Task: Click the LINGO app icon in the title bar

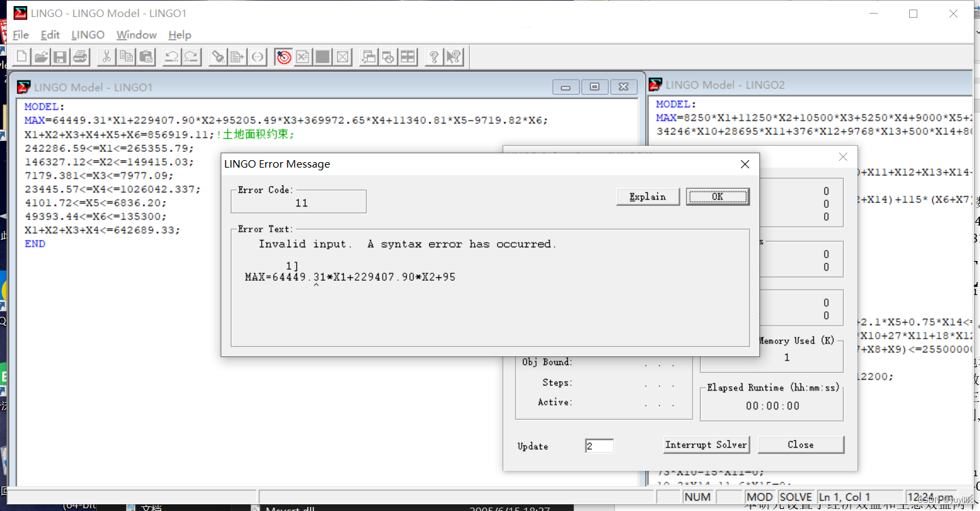Action: point(20,13)
